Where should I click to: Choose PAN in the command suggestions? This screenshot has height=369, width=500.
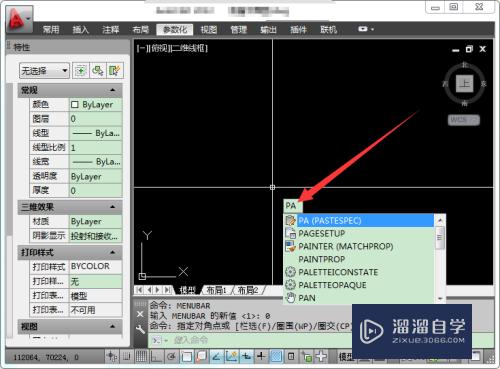click(x=359, y=298)
